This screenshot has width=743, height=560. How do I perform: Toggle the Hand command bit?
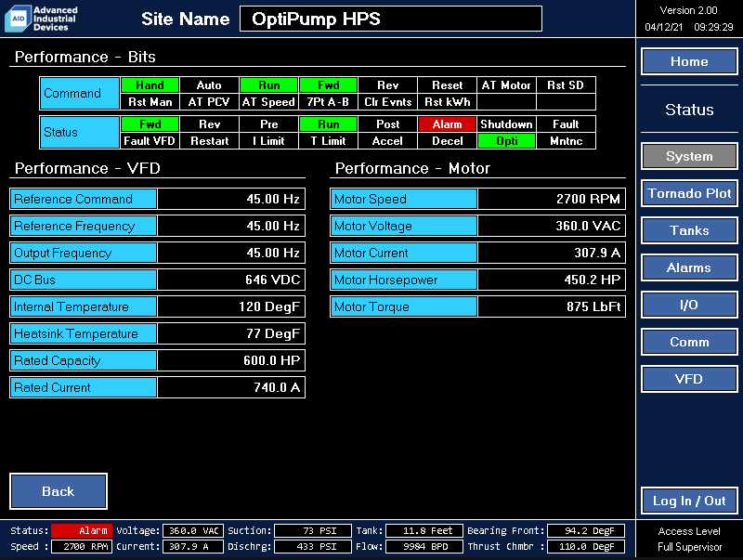pos(150,85)
